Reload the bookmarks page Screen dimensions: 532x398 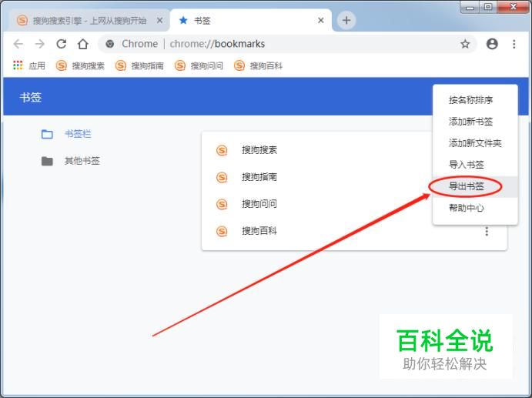[61, 44]
